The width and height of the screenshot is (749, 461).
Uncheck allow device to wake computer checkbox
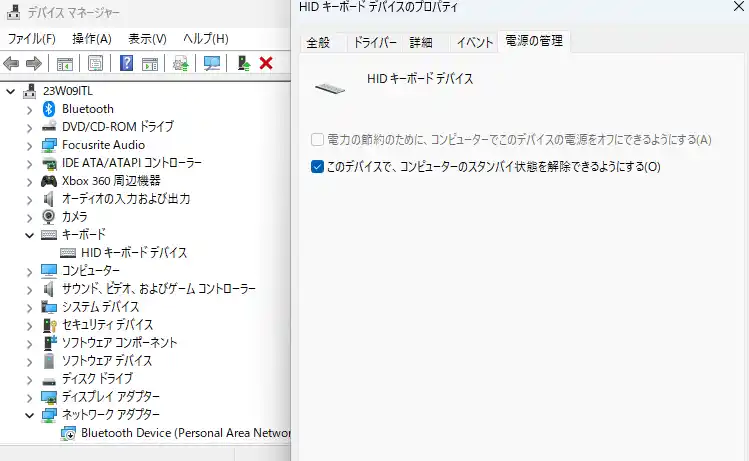[x=317, y=167]
